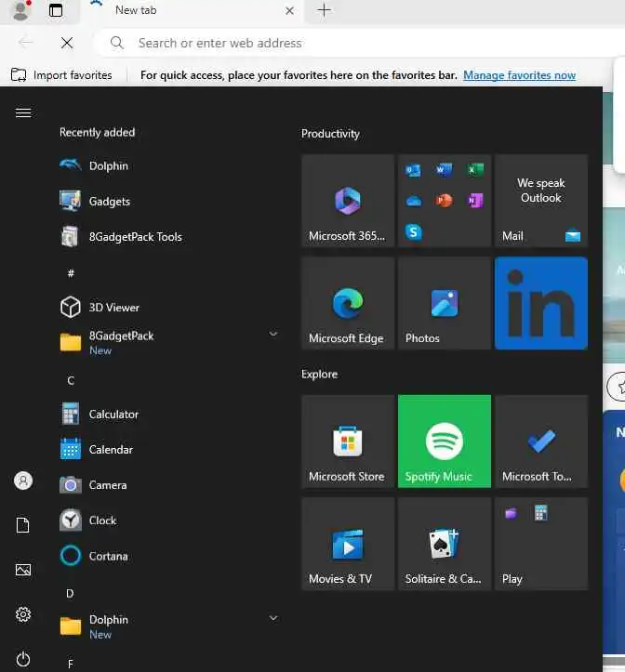Click Manage favorites now link
The height and width of the screenshot is (672, 625).
coord(519,75)
